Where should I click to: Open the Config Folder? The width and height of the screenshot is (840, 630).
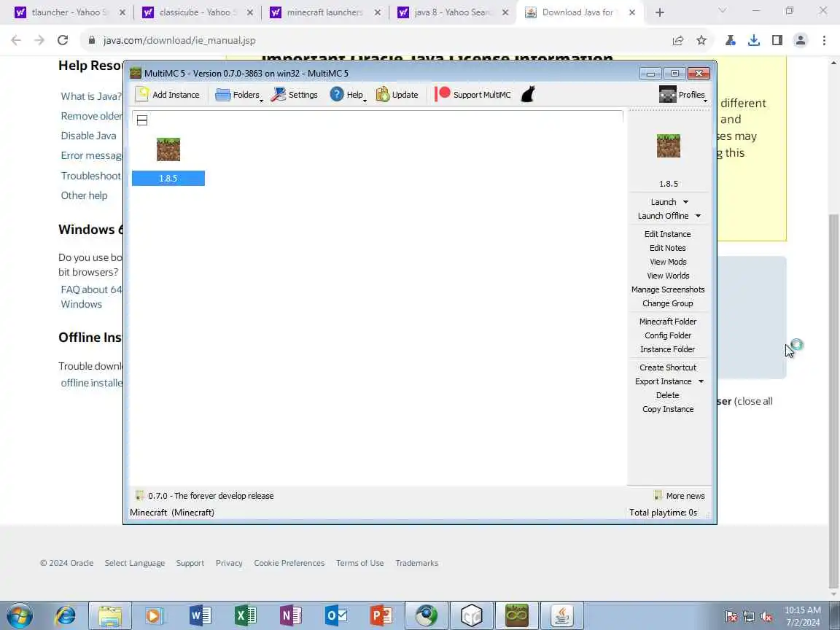click(x=668, y=335)
